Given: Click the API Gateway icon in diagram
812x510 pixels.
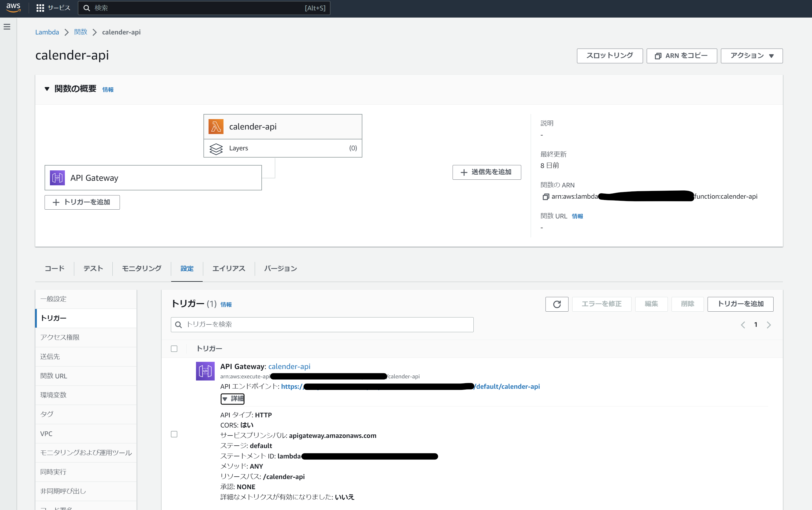Looking at the screenshot, I should [x=57, y=178].
